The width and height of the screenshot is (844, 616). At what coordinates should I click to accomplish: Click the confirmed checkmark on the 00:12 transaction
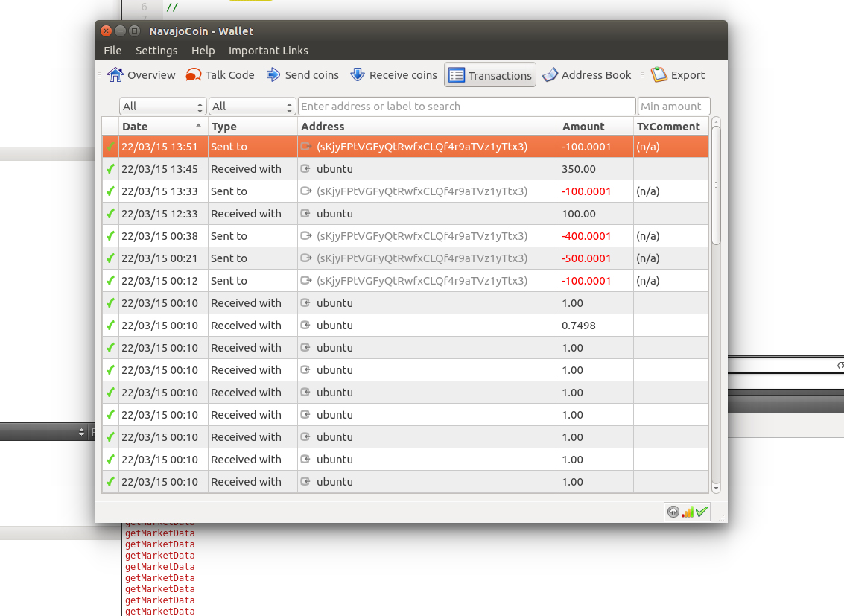point(110,280)
